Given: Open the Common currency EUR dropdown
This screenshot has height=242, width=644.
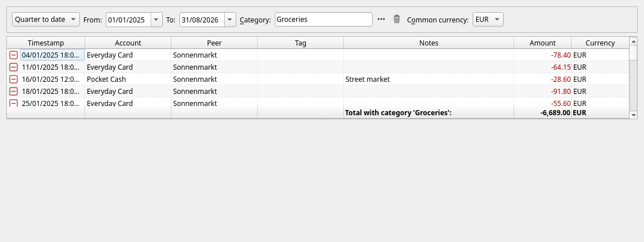Looking at the screenshot, I should click(x=488, y=20).
